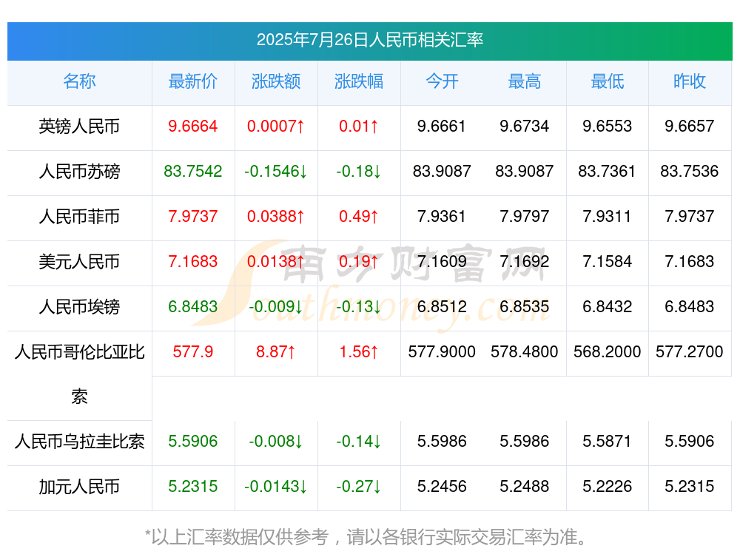Click the 最低 column header

tap(607, 81)
